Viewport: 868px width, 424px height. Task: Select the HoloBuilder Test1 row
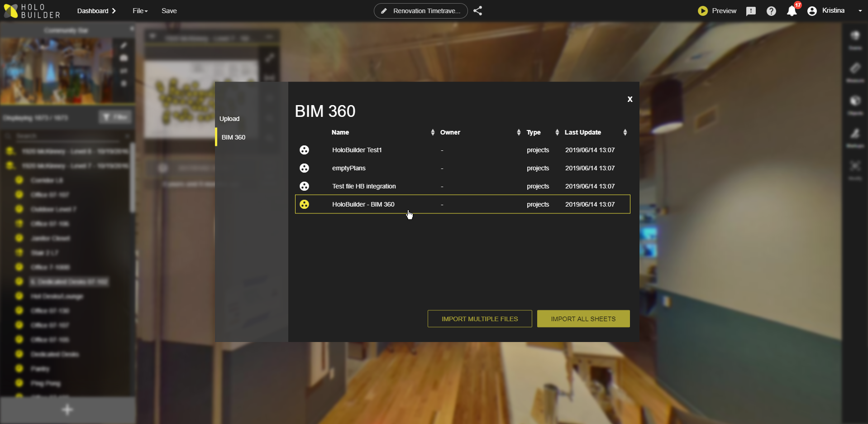(463, 150)
